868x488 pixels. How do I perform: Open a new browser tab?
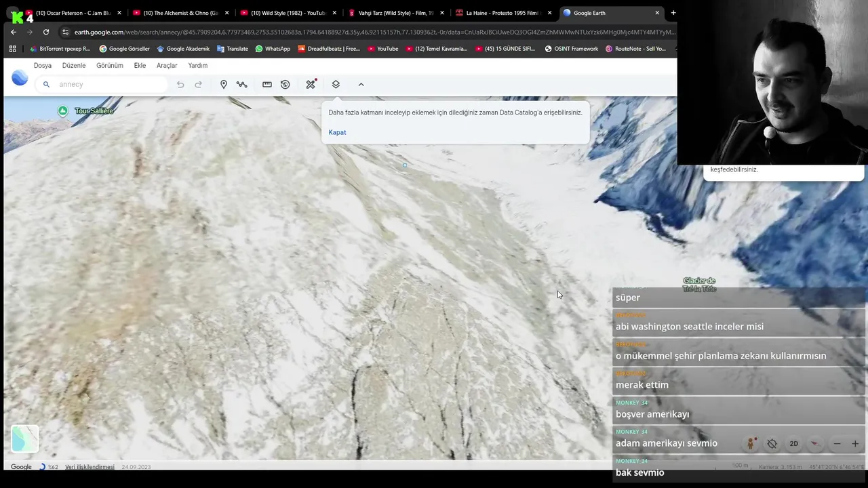(673, 13)
